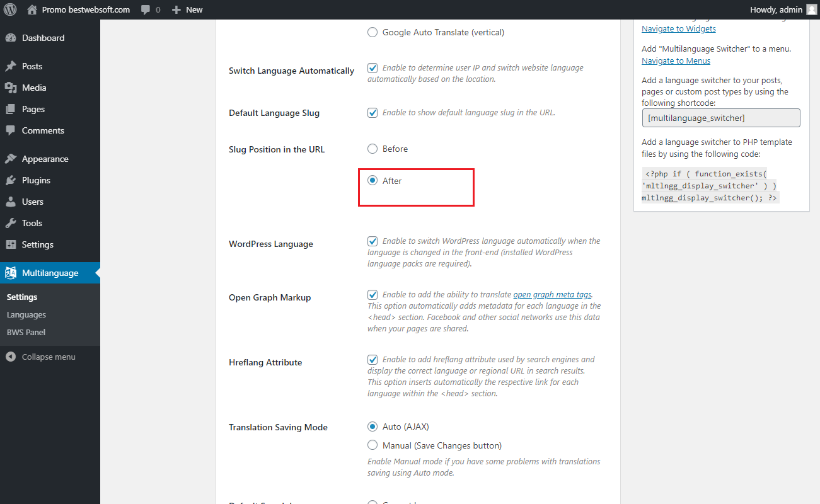Open the Users menu
Viewport: 820px width, 504px height.
(50, 202)
